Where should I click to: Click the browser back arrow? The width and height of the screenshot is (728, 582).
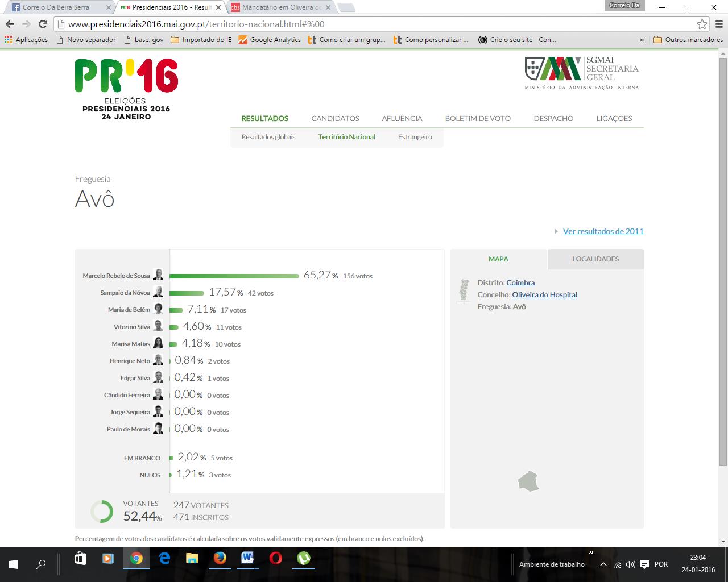point(10,24)
